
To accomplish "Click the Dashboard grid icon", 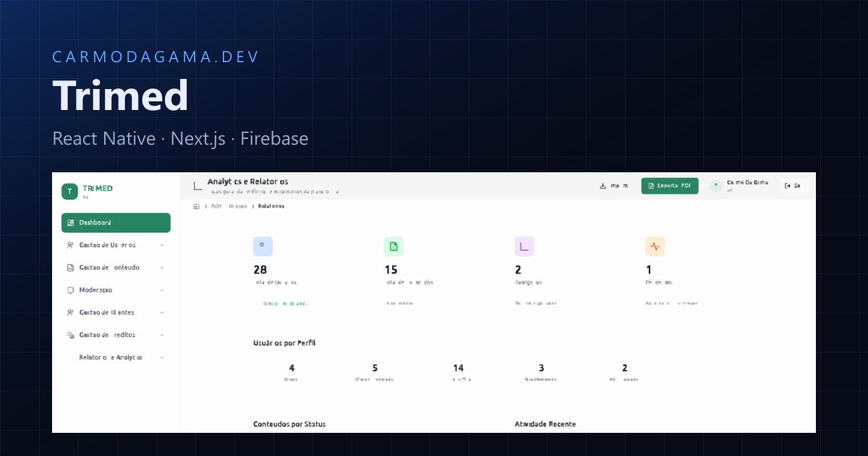I will tap(70, 223).
